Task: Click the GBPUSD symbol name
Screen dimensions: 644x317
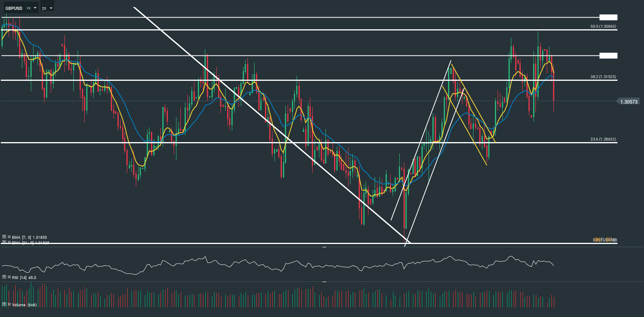Action: (14, 8)
